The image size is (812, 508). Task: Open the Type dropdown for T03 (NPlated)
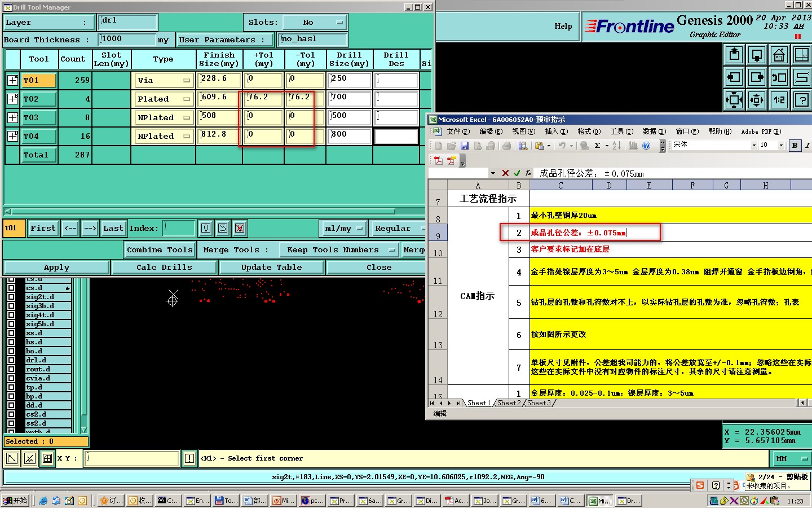click(x=164, y=117)
